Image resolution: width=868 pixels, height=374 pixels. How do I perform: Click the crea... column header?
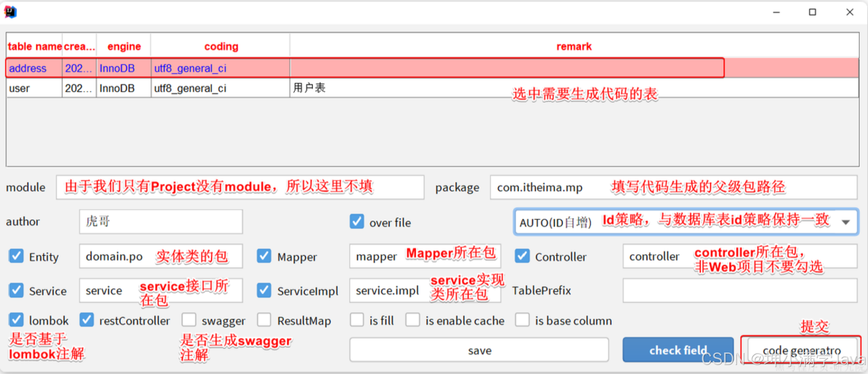(x=80, y=46)
